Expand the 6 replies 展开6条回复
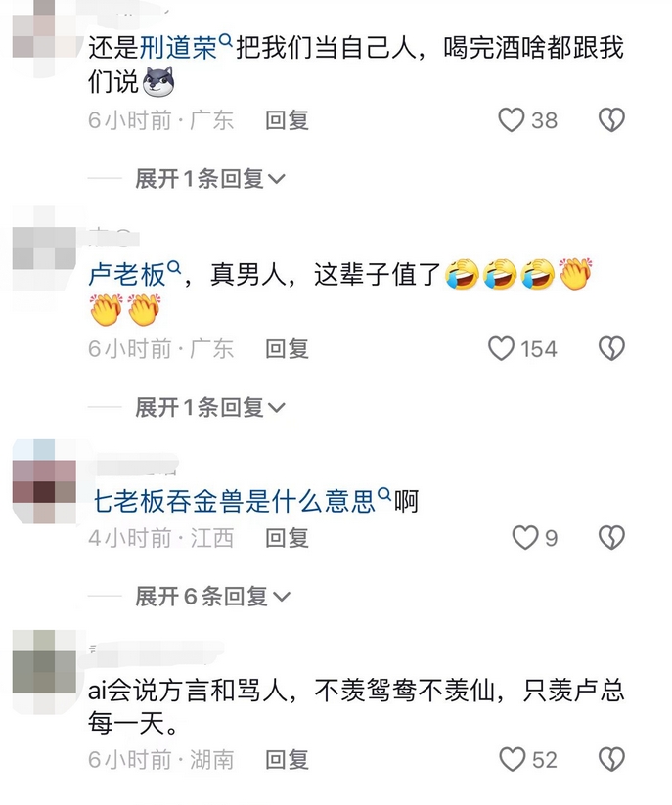This screenshot has height=805, width=672. click(x=212, y=596)
